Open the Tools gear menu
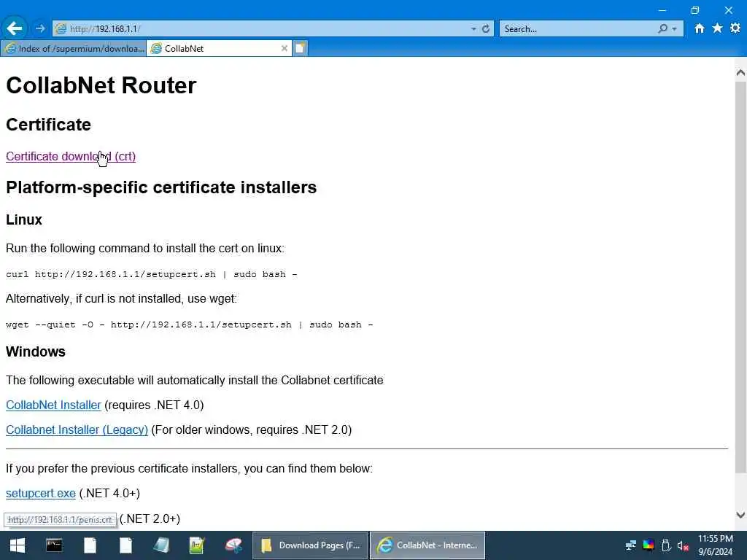 (x=735, y=28)
